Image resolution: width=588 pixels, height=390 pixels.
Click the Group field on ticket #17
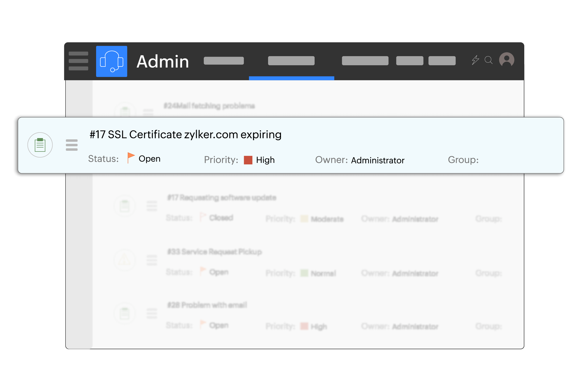pos(463,160)
